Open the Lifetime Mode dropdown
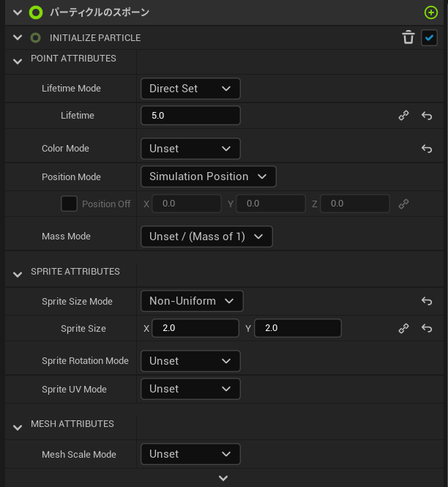Viewport: 448px width, 487px height. (x=190, y=89)
